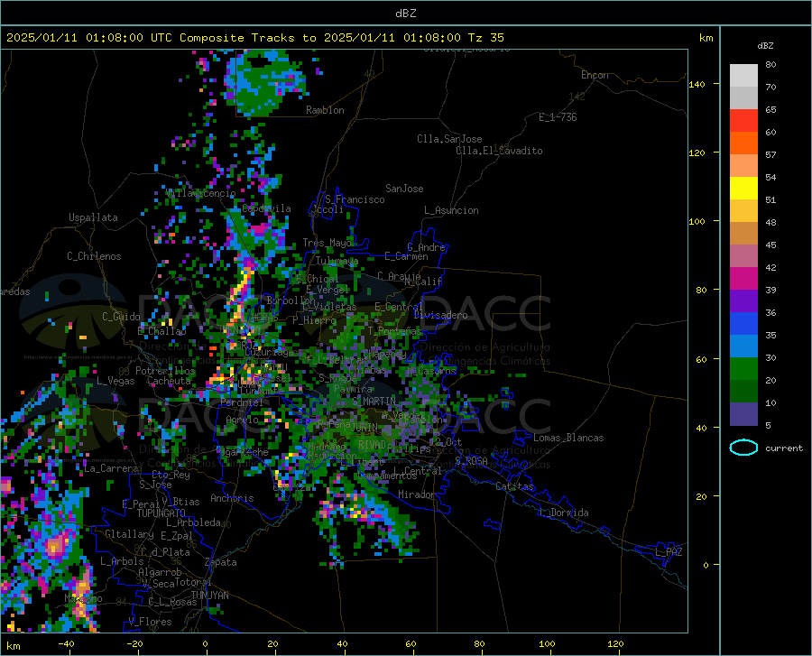Click the '-40' tick on the bottom axis

click(66, 643)
